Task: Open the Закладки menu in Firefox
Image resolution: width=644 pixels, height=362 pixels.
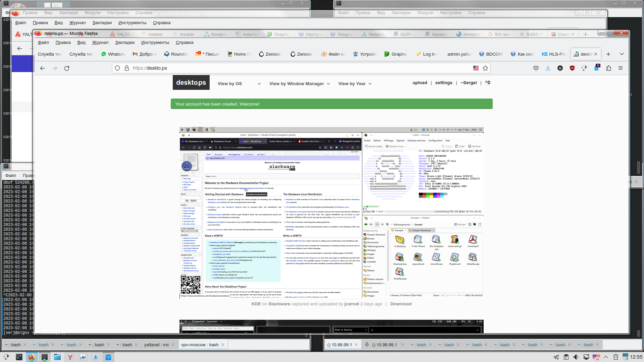Action: tap(124, 43)
